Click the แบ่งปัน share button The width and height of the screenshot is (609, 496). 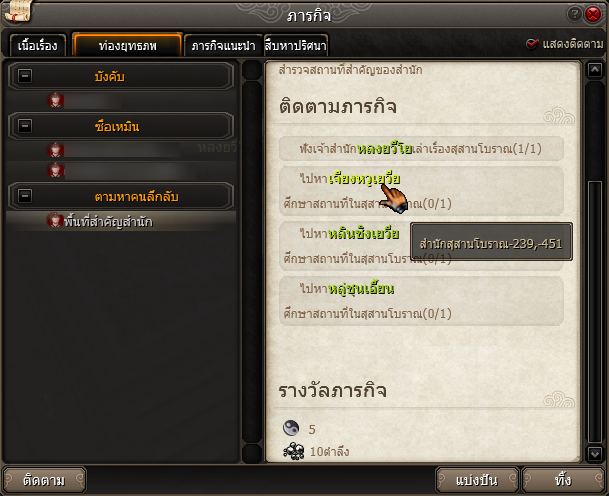477,480
